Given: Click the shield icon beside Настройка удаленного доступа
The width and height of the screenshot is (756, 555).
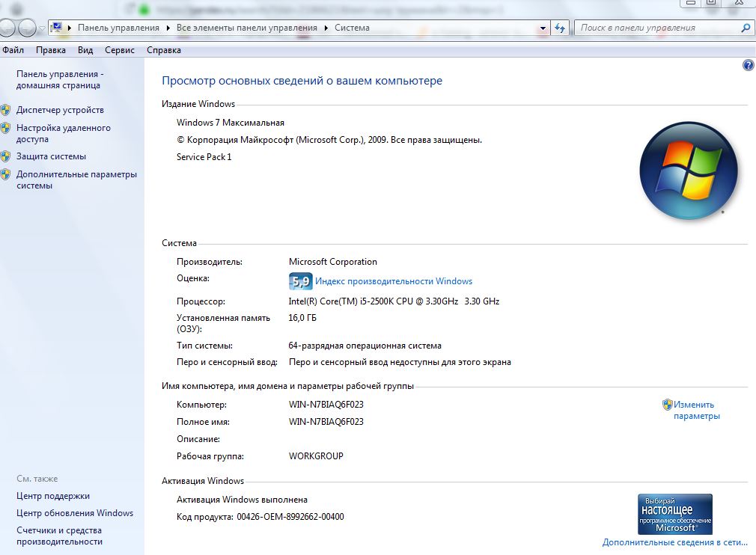Looking at the screenshot, I should point(5,128).
